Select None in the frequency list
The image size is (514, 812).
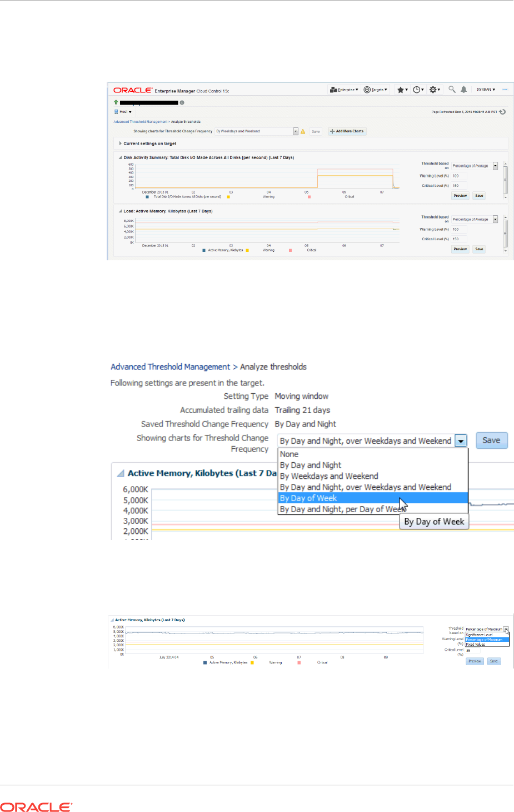(373, 454)
